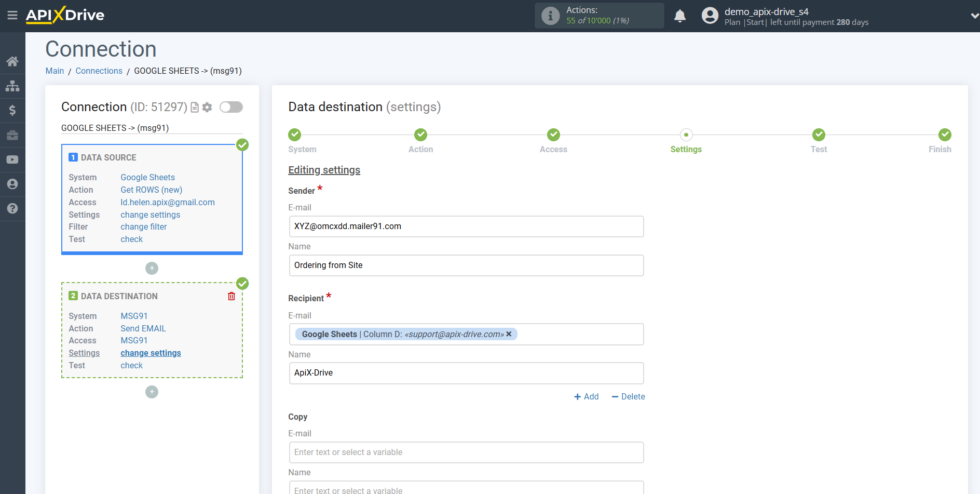Open the notifications bell
The width and height of the screenshot is (980, 494).
(680, 16)
